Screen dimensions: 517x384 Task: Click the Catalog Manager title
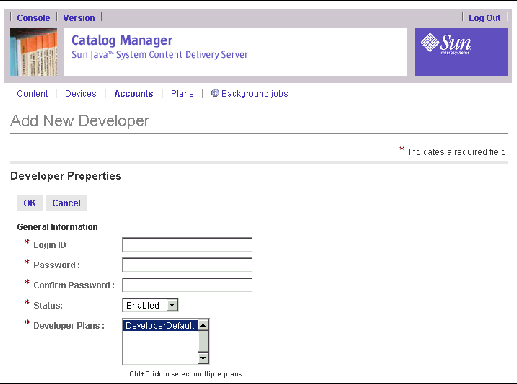pyautogui.click(x=122, y=41)
